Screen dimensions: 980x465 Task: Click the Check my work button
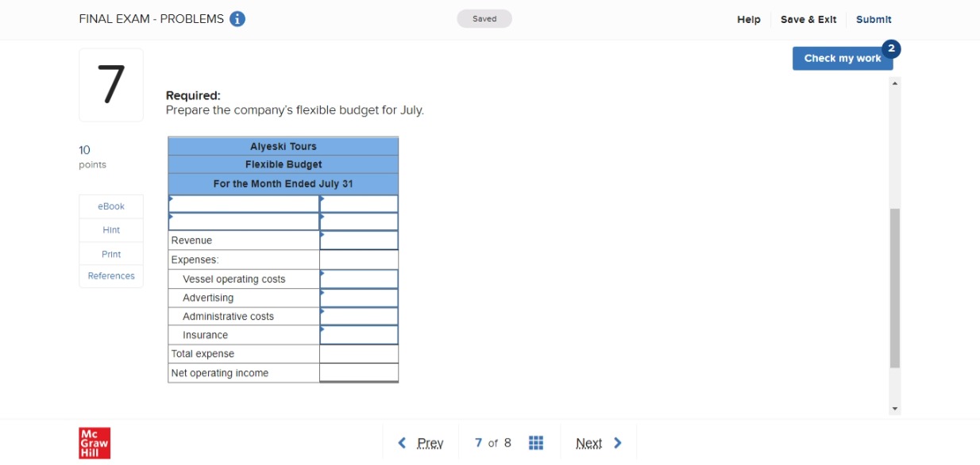(x=842, y=58)
